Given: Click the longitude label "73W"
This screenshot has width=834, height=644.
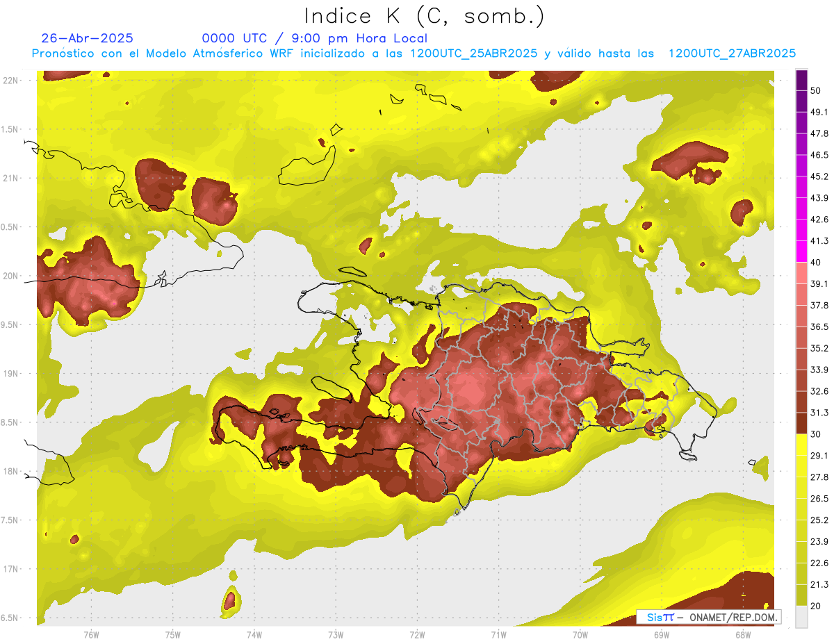Looking at the screenshot, I should [336, 635].
